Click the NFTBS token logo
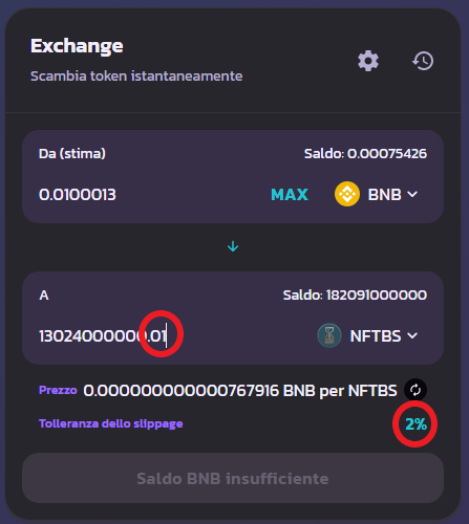The image size is (469, 524). 329,336
